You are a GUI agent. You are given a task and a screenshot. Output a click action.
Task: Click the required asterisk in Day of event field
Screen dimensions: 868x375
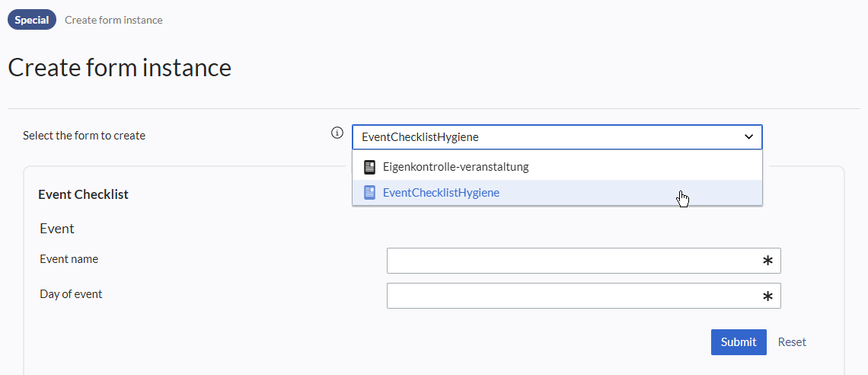point(767,296)
